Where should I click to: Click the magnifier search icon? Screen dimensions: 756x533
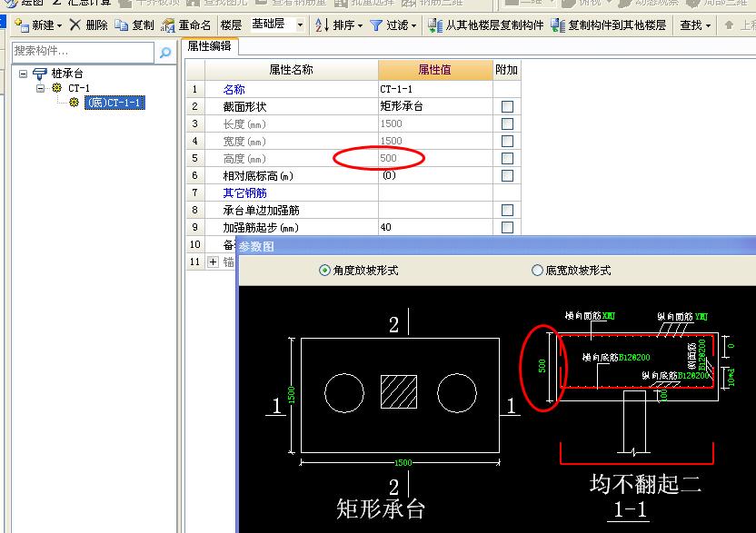165,52
